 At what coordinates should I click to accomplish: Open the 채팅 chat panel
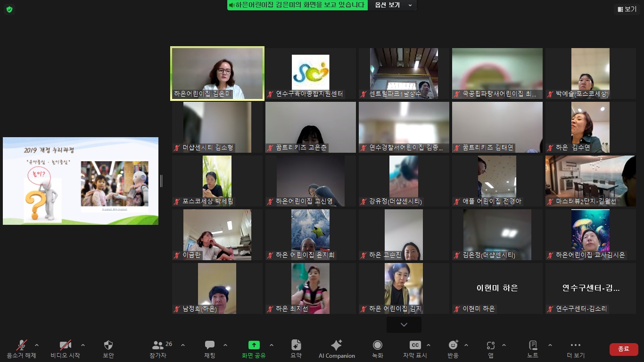(x=210, y=349)
